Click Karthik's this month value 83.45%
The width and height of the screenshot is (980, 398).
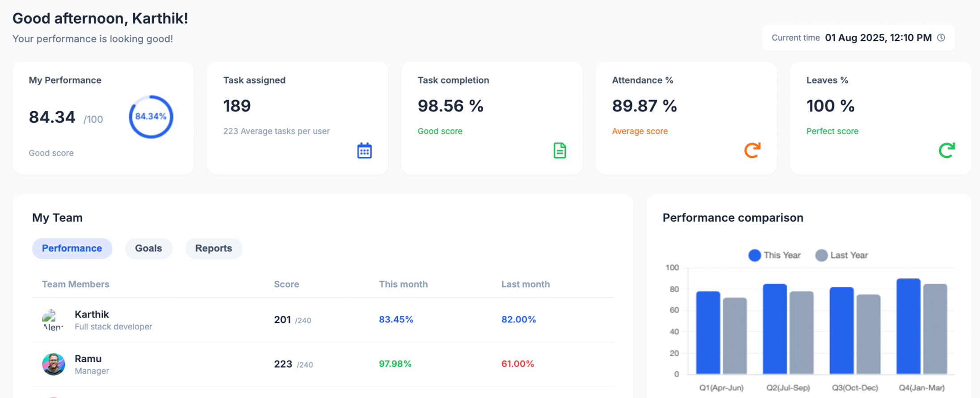tap(396, 319)
